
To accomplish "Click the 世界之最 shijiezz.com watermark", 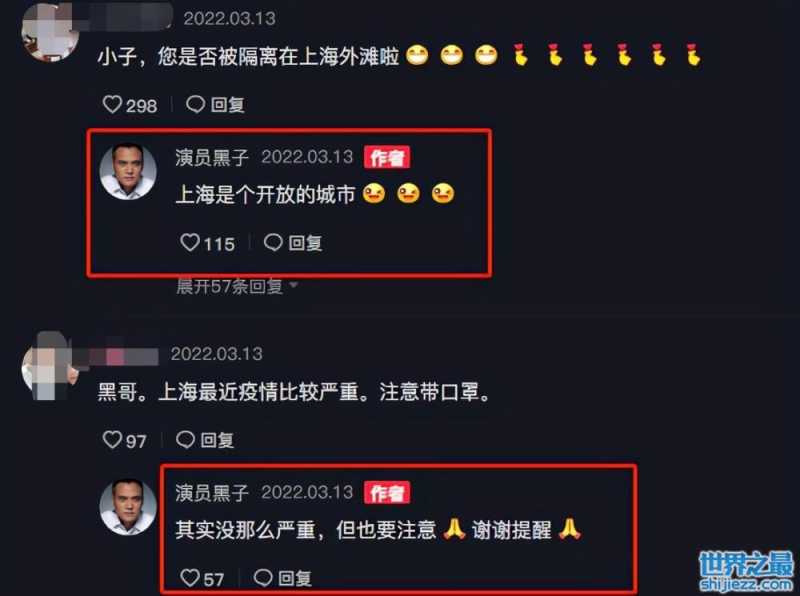I will pyautogui.click(x=746, y=572).
